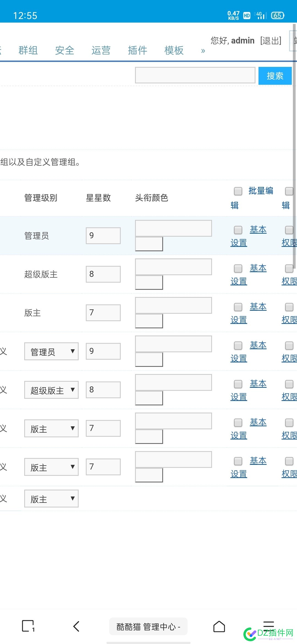Viewport: 297px width, 644px height.
Task: Expand more nav items with » arrow
Action: 203,51
